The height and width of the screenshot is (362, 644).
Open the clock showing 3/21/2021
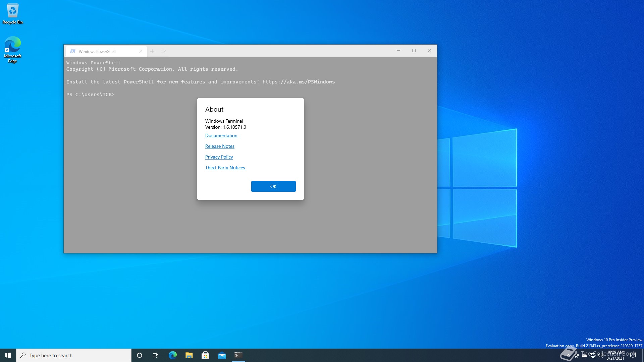[615, 355]
